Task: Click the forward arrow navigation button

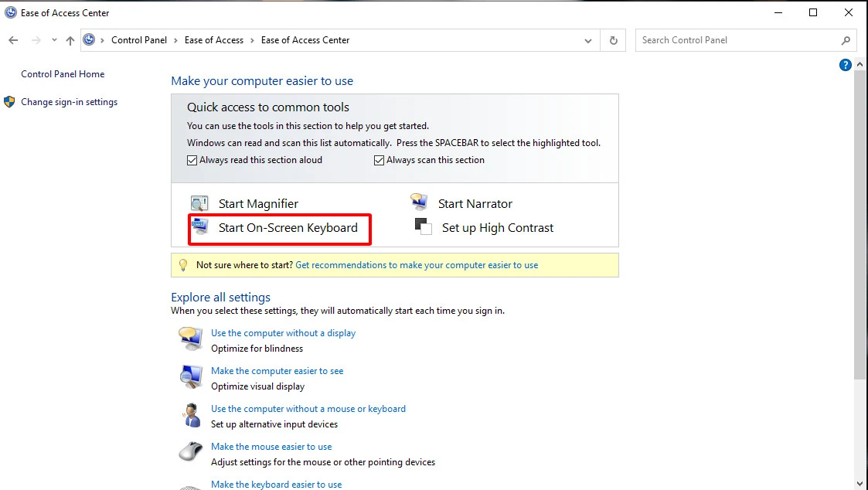Action: pyautogui.click(x=36, y=40)
